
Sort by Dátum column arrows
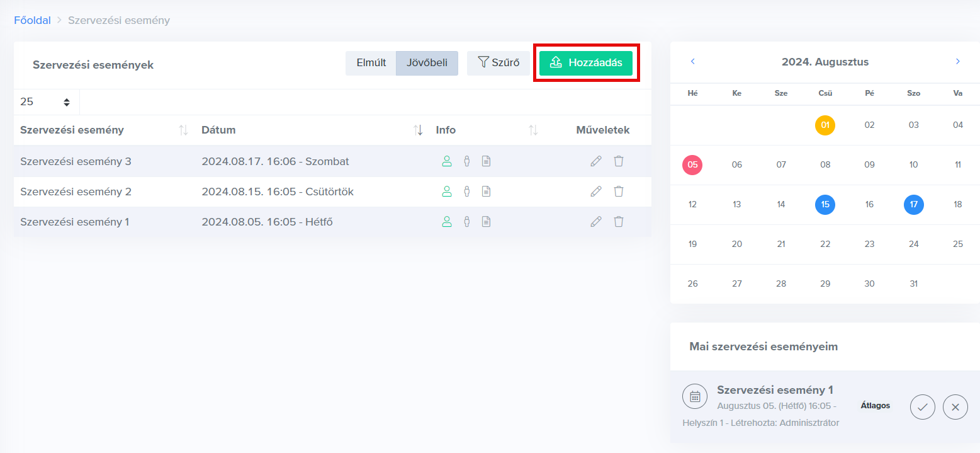click(418, 130)
